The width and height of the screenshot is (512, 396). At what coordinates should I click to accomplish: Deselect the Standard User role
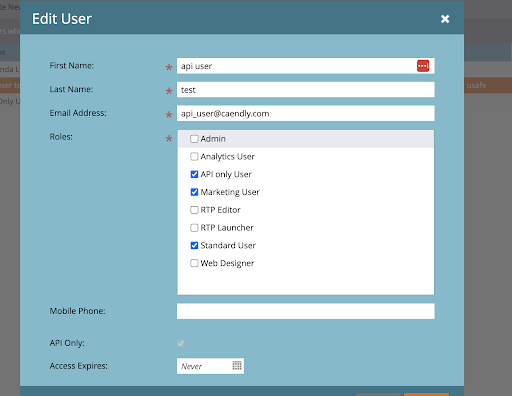coord(194,246)
